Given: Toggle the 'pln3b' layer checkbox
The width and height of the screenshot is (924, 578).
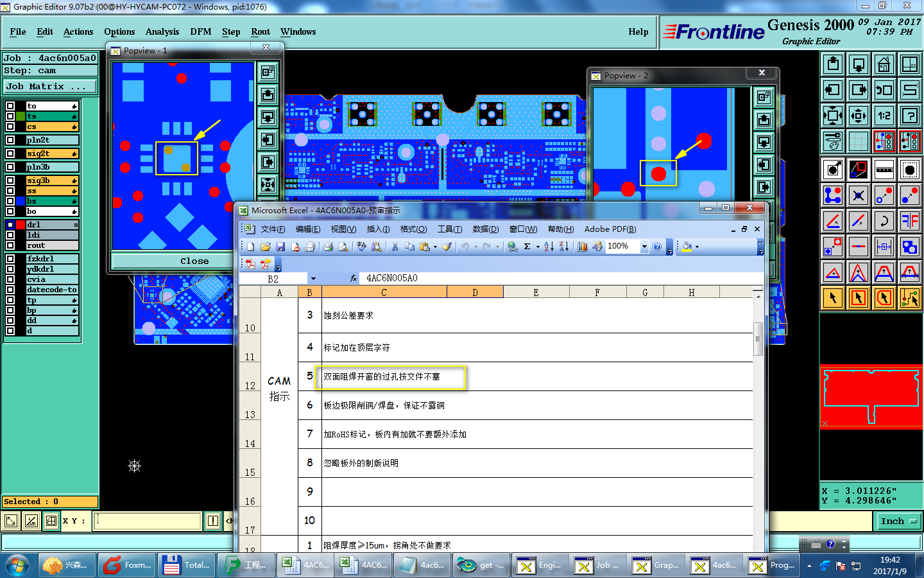Looking at the screenshot, I should pyautogui.click(x=10, y=166).
